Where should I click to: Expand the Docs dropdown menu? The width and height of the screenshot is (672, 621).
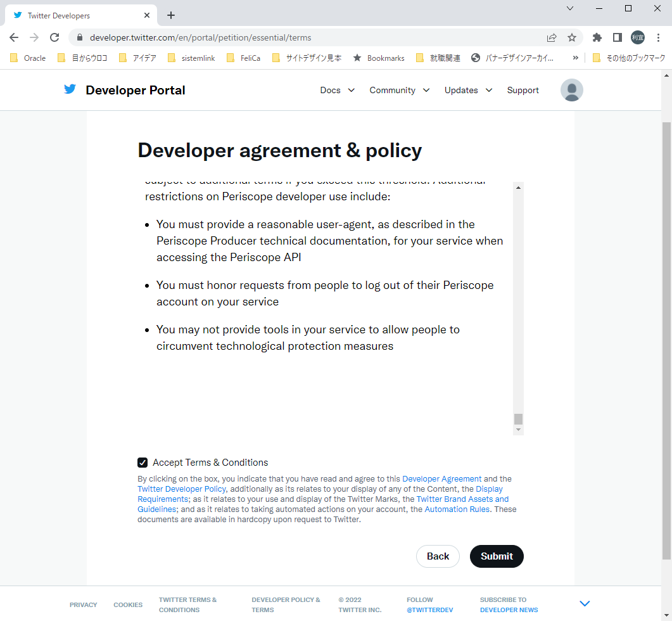click(x=338, y=90)
